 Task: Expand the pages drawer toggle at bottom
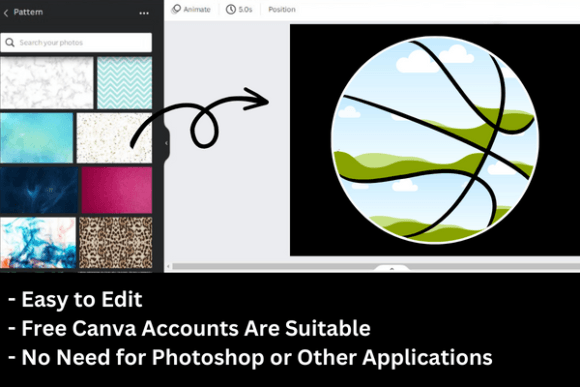392,268
